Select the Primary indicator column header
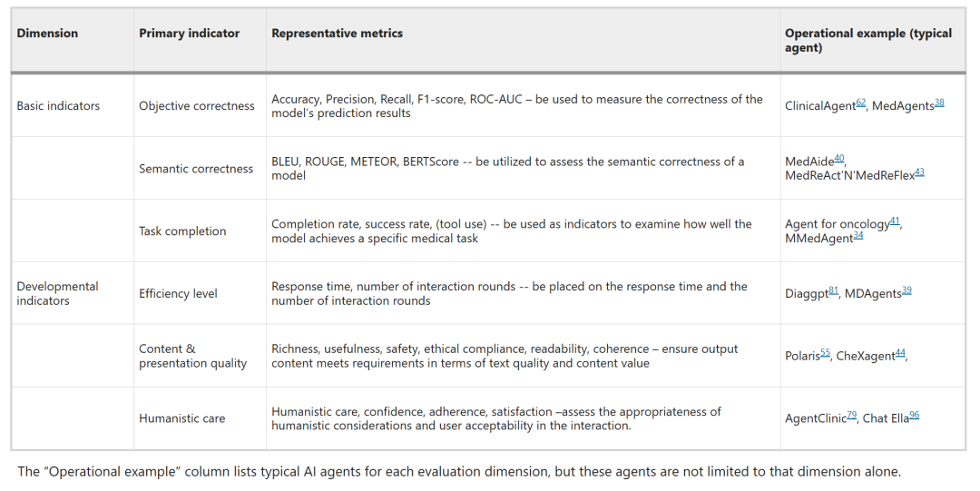980x491 pixels. (x=189, y=34)
